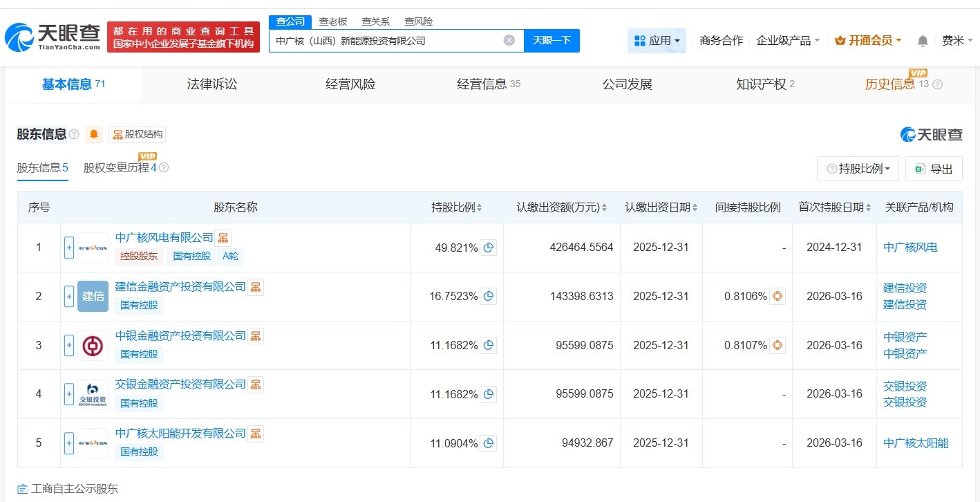
Task: Clear the search box with X icon
Action: [x=509, y=40]
